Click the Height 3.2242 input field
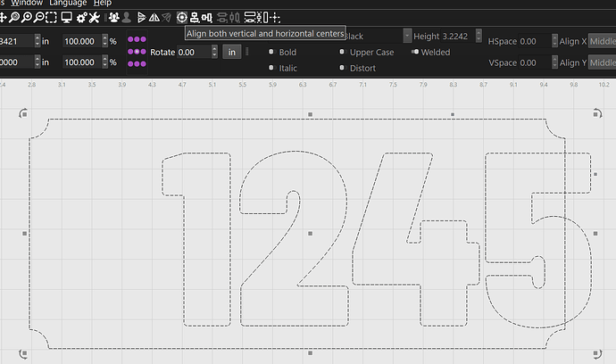This screenshot has width=616, height=364. pos(458,36)
